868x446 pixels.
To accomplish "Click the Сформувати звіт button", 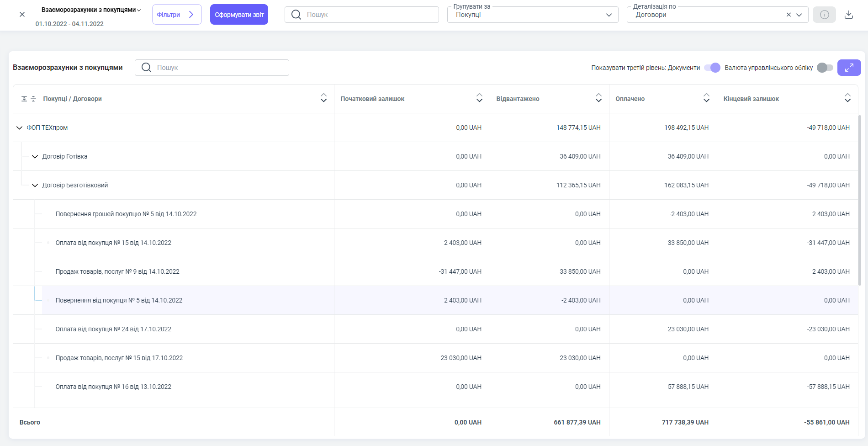I will pos(239,15).
